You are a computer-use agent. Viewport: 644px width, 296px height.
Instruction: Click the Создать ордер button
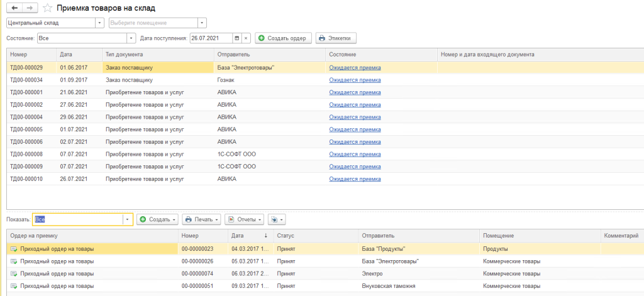(283, 38)
